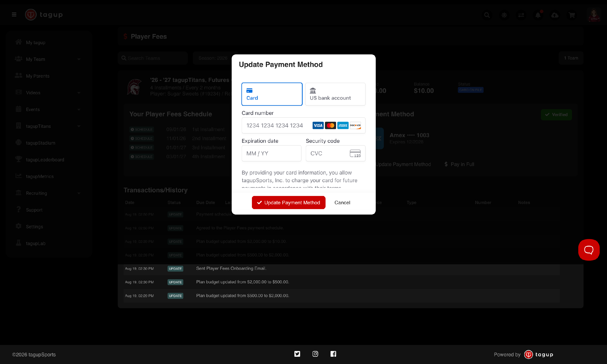Confirm with red Update Payment Method button
The image size is (607, 364).
[289, 202]
